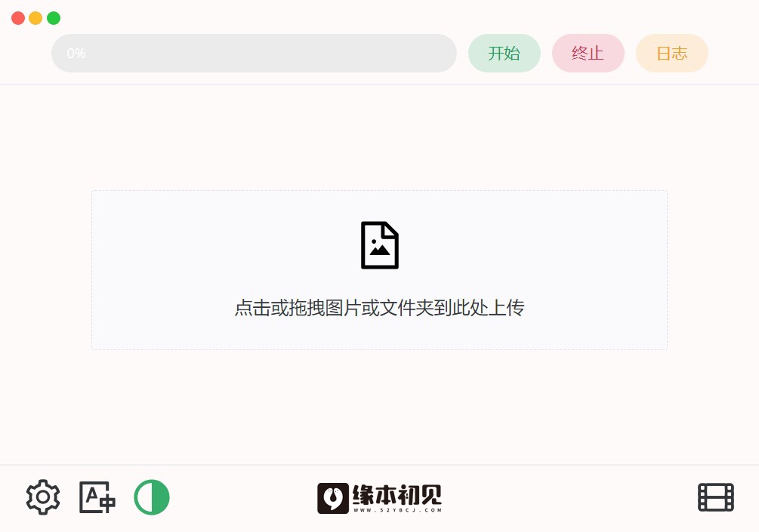Image resolution: width=759 pixels, height=532 pixels.
Task: Open the film strip video mode icon
Action: coord(716,497)
